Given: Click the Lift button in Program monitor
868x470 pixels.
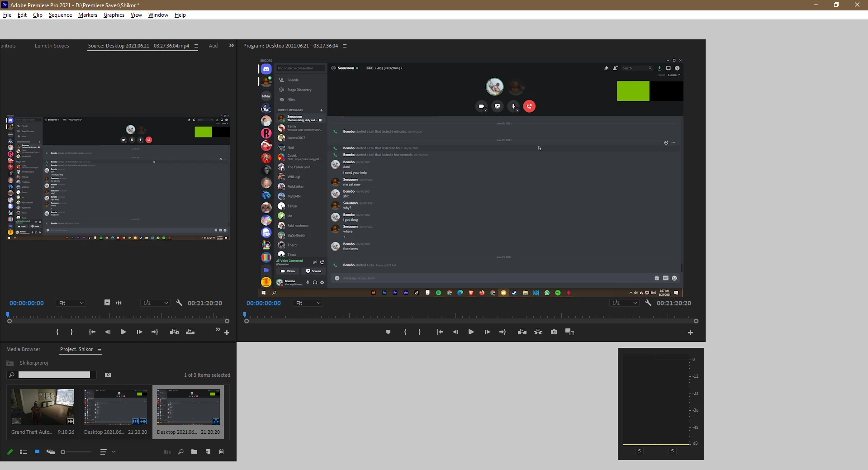Looking at the screenshot, I should pyautogui.click(x=522, y=332).
